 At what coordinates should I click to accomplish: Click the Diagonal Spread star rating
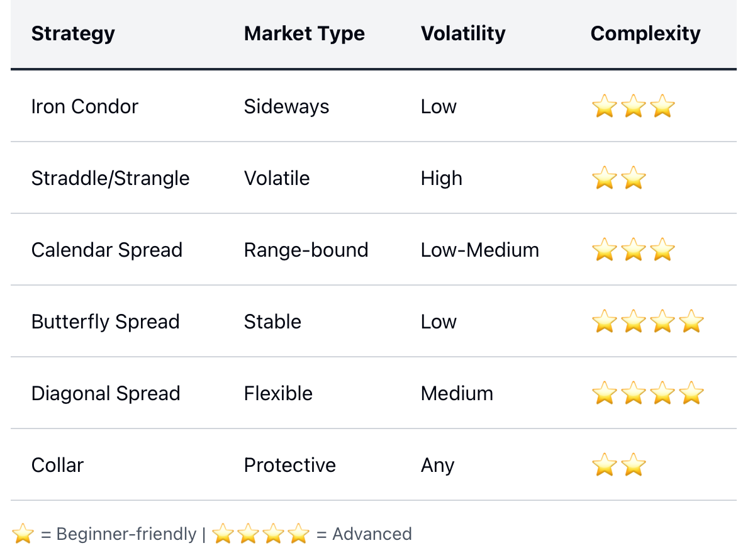(647, 393)
